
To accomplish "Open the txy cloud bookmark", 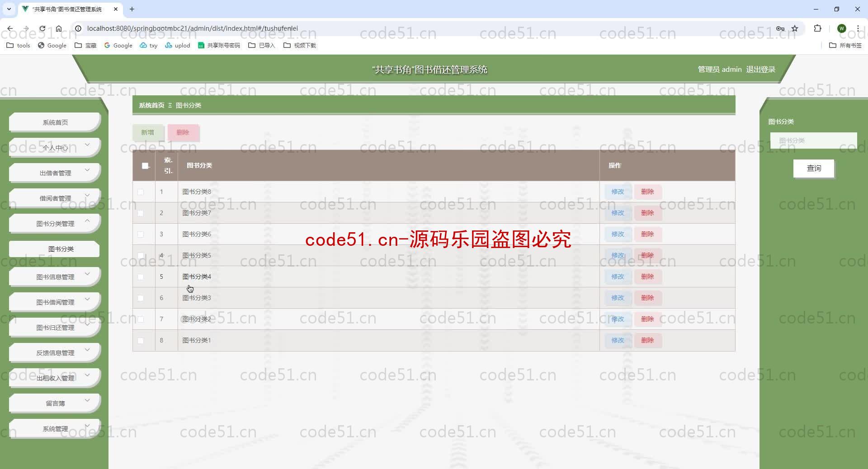I will click(x=148, y=45).
